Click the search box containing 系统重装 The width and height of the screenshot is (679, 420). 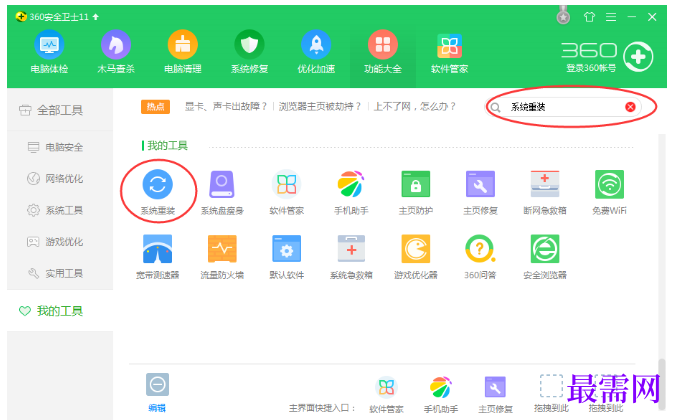(565, 107)
